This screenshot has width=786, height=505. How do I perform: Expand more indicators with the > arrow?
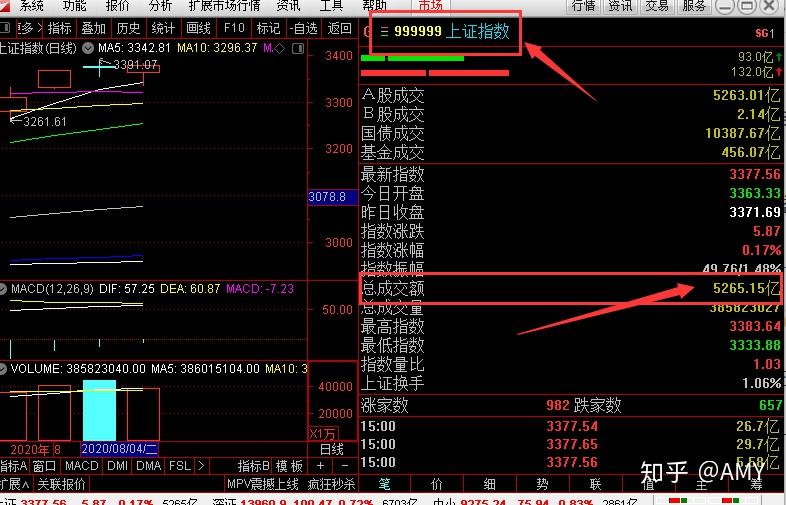click(x=201, y=466)
